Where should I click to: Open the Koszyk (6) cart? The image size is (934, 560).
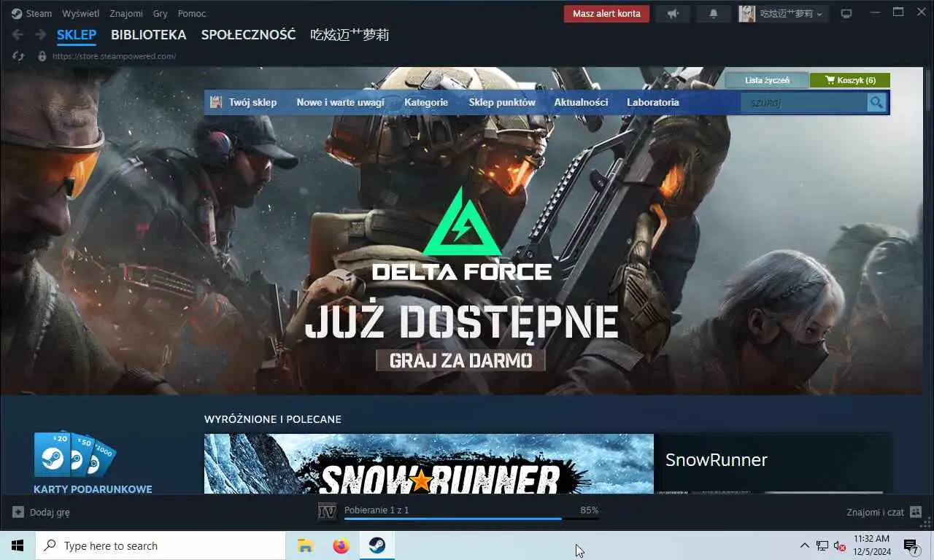pyautogui.click(x=850, y=80)
